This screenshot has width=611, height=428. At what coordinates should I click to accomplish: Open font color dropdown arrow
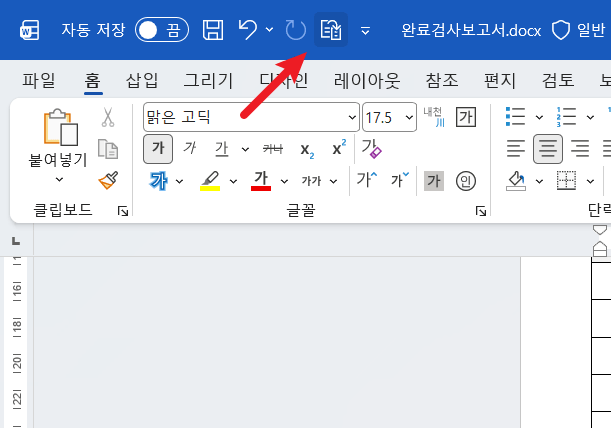click(x=284, y=181)
